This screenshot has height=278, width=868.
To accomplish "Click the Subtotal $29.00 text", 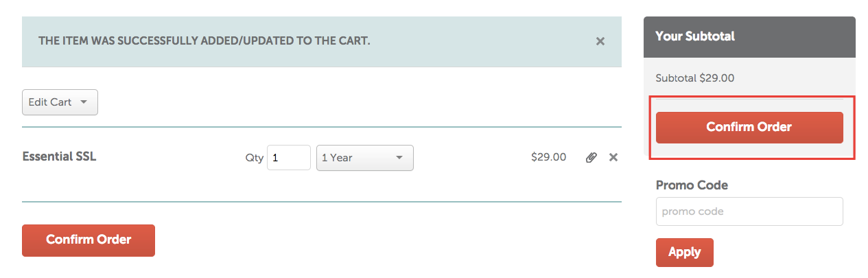I will pyautogui.click(x=694, y=78).
